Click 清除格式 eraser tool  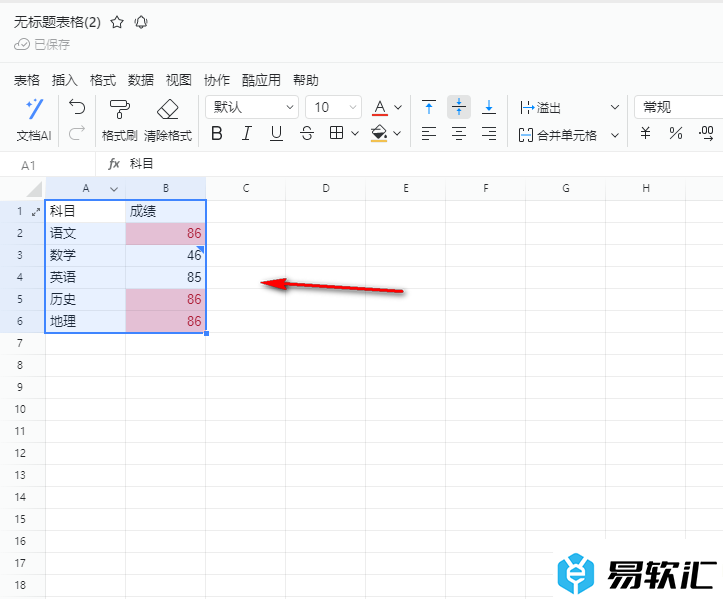coord(168,120)
